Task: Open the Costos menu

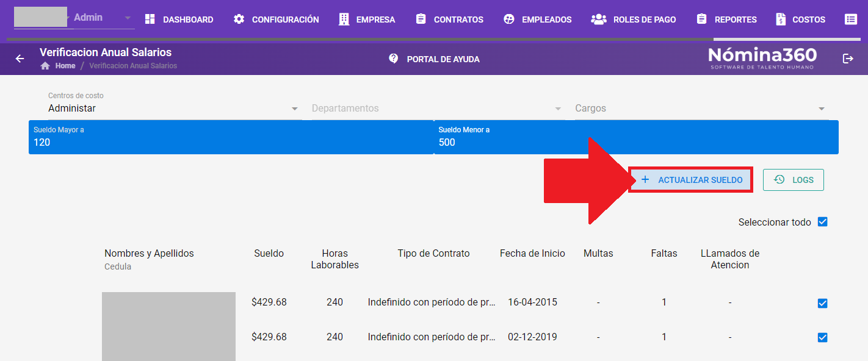Action: click(800, 20)
